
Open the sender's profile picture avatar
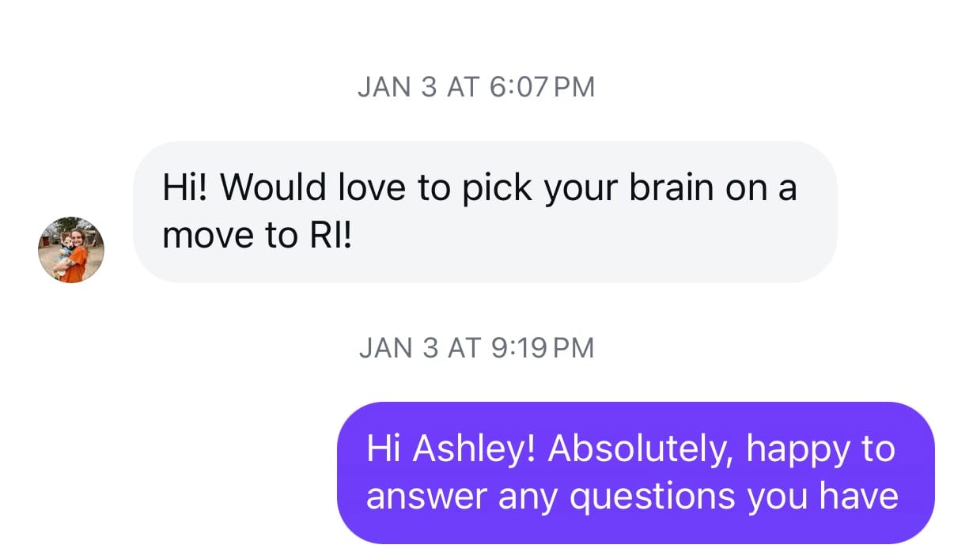tap(71, 250)
